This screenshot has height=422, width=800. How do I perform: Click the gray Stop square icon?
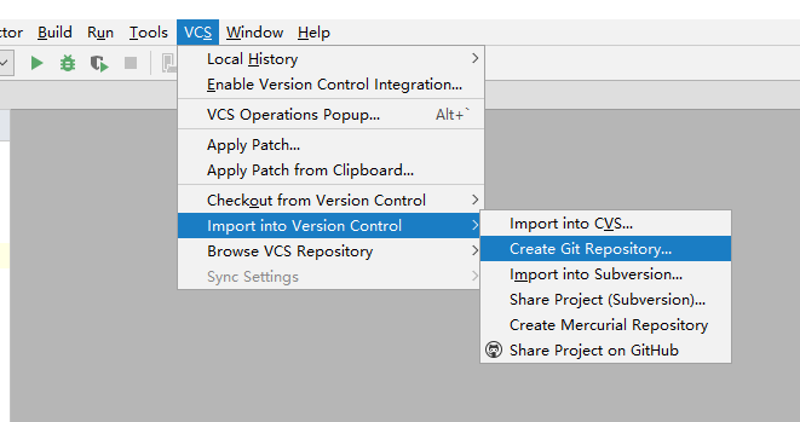[131, 63]
